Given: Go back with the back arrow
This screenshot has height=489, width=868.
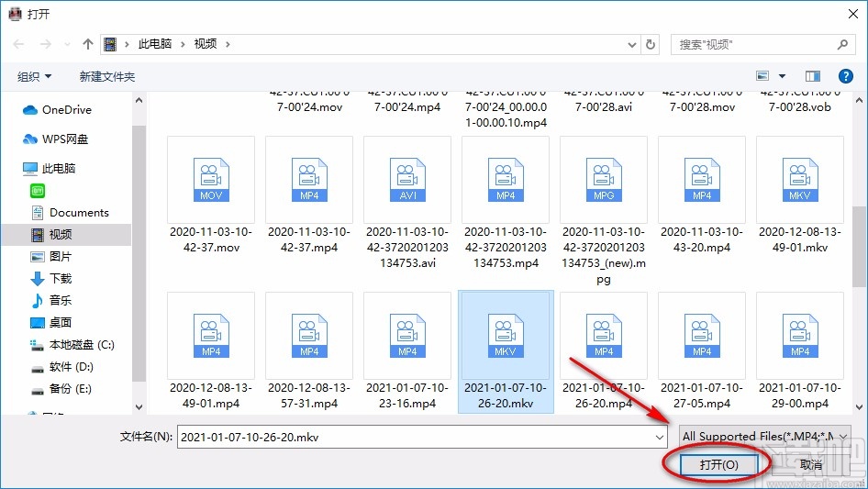Looking at the screenshot, I should (x=18, y=44).
